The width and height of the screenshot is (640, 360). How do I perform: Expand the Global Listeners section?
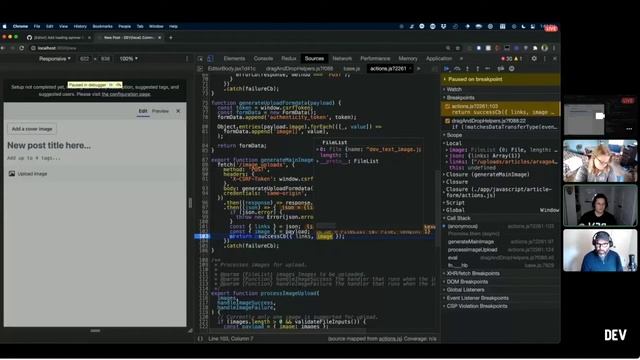pyautogui.click(x=465, y=290)
